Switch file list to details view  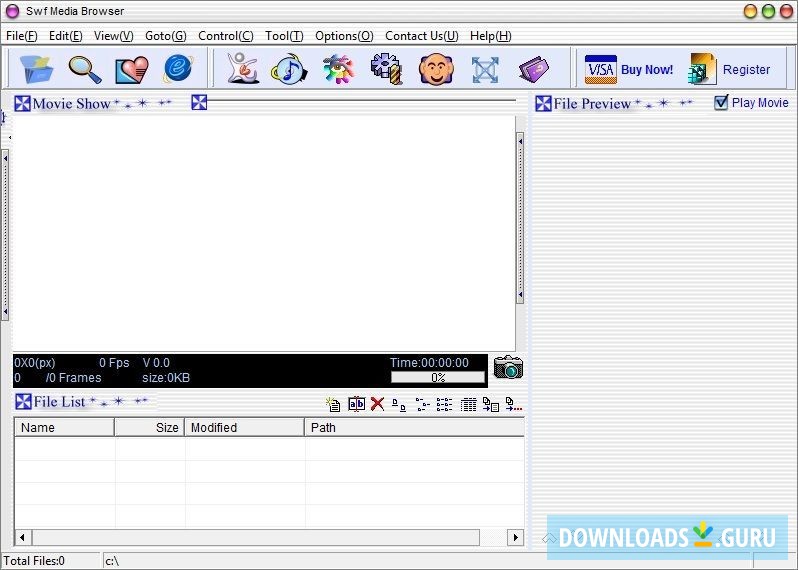pyautogui.click(x=468, y=405)
